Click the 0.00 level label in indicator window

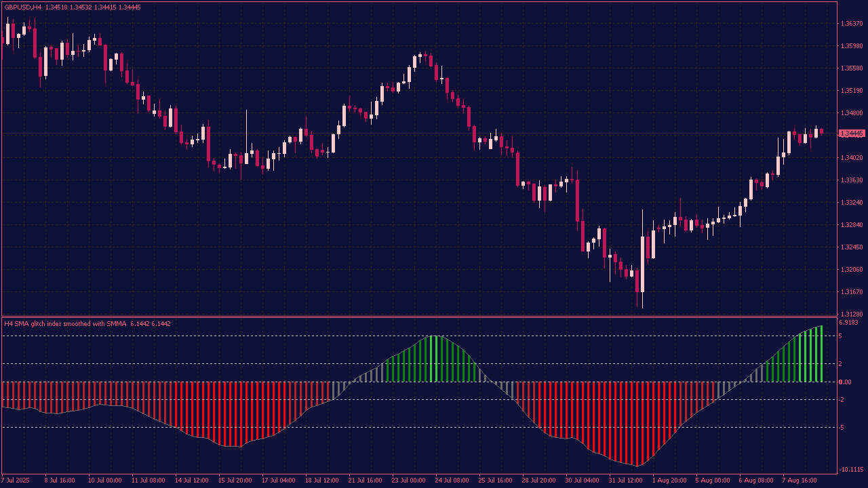pyautogui.click(x=845, y=382)
